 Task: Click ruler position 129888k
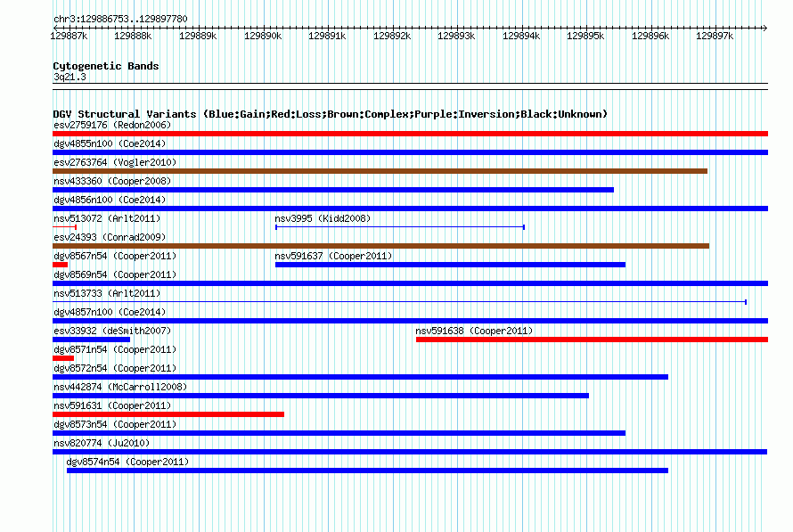pos(133,36)
